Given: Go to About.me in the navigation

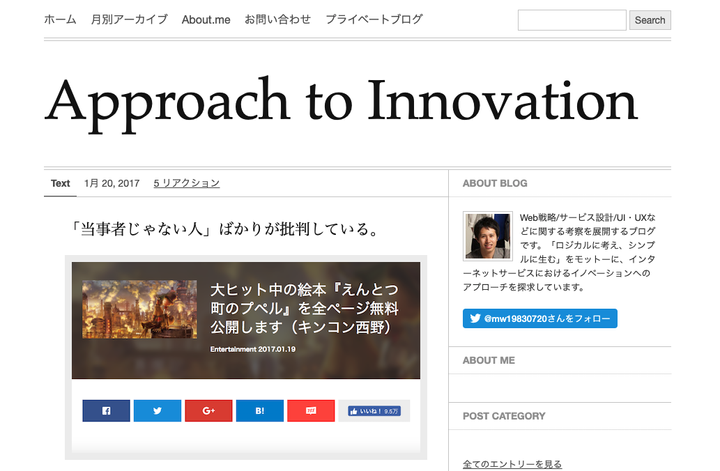Looking at the screenshot, I should pyautogui.click(x=206, y=20).
